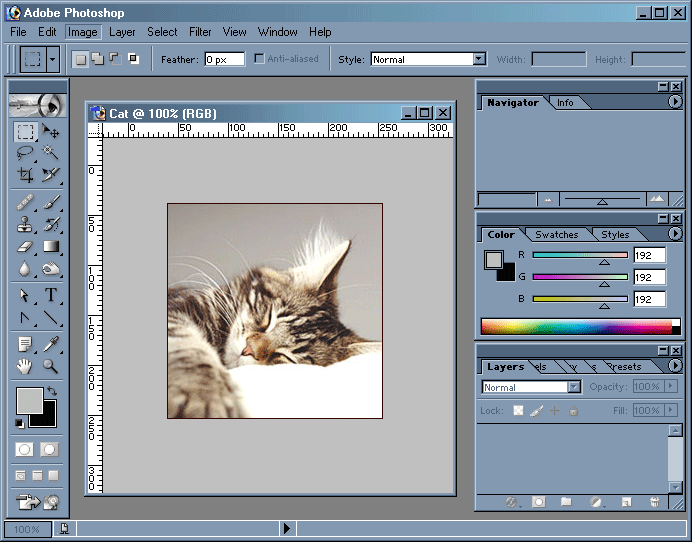Select the Zoom tool

pyautogui.click(x=51, y=366)
